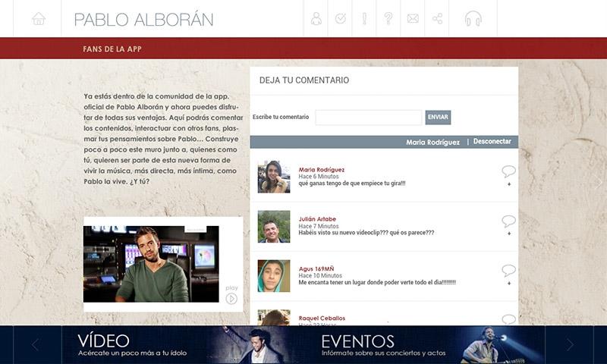
Task: Open María Rodríguez in the user bar
Action: [x=432, y=143]
